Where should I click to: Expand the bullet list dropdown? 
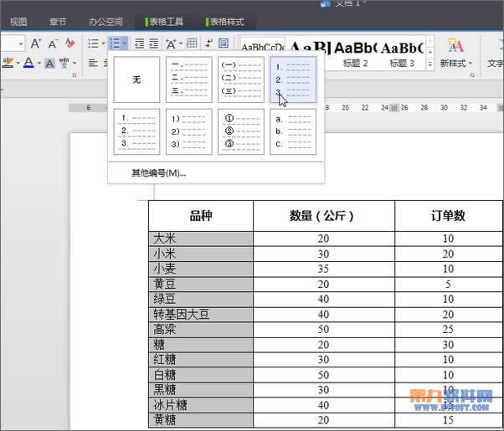click(x=102, y=44)
